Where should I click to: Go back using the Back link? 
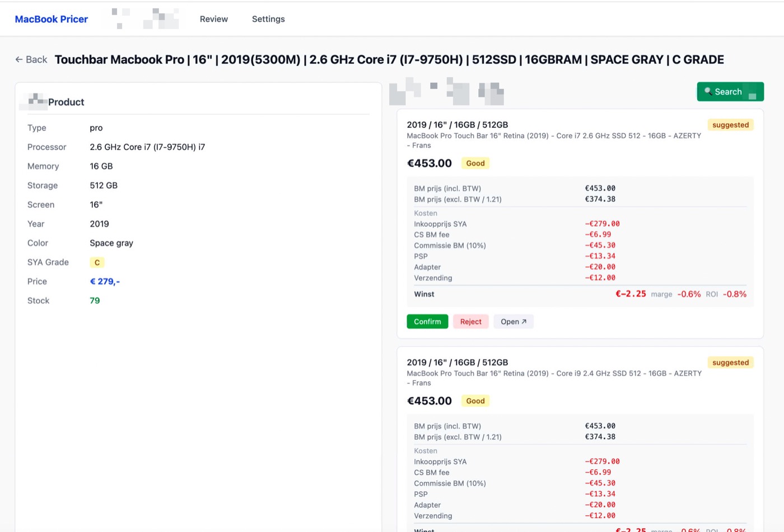pyautogui.click(x=31, y=59)
